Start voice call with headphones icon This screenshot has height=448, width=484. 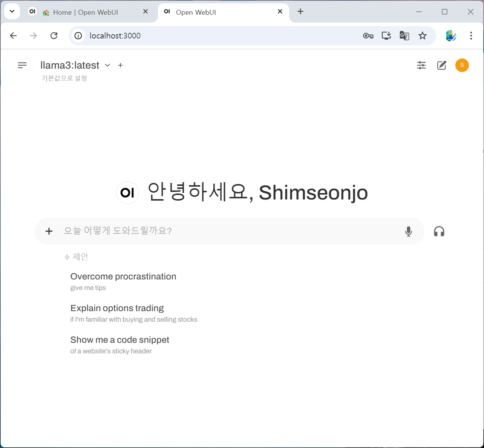439,231
